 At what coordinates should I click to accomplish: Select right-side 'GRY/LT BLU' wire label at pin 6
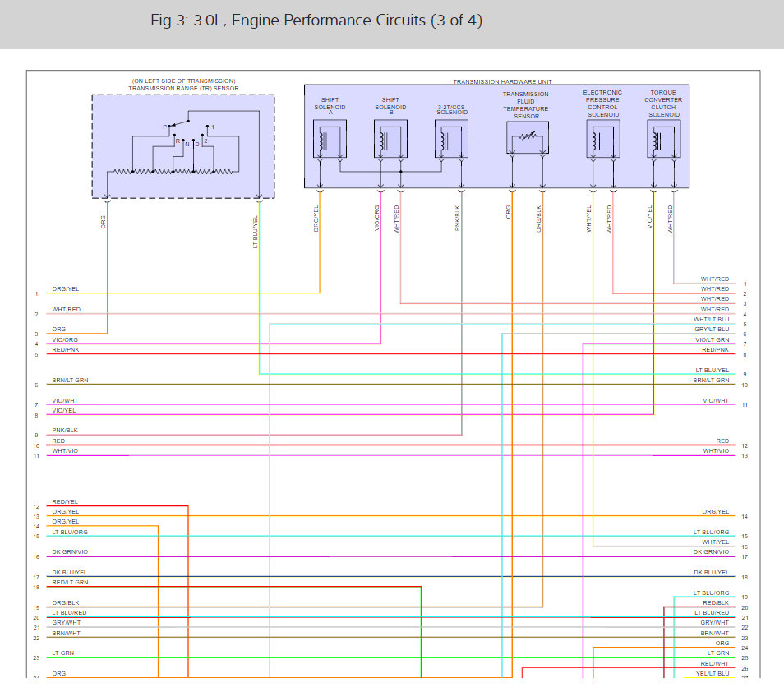click(x=712, y=329)
